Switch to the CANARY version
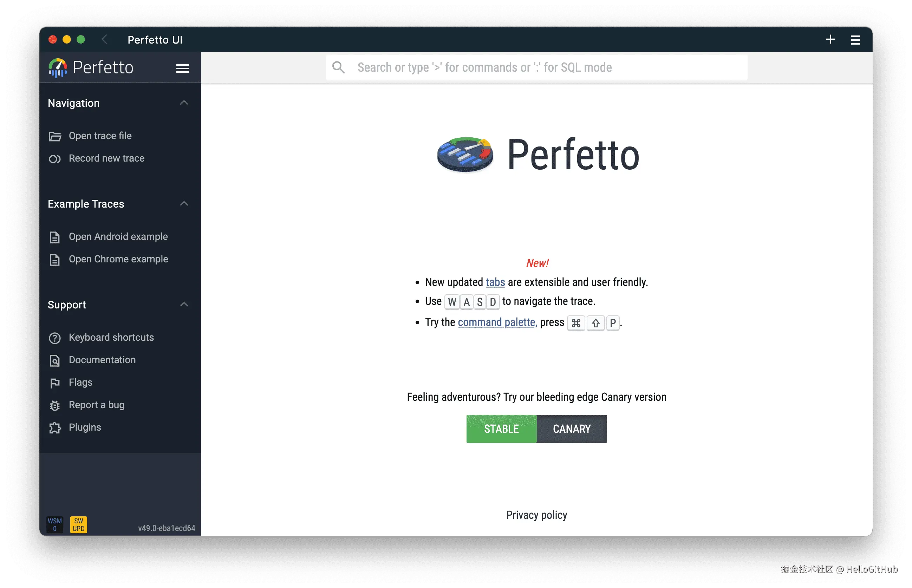912x588 pixels. (571, 429)
